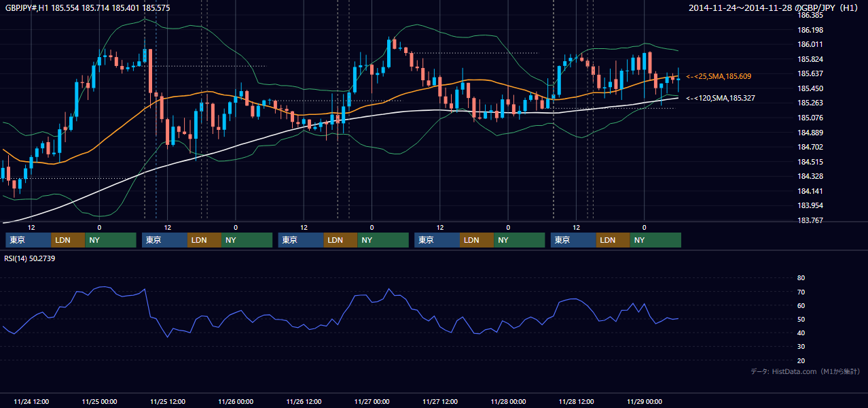Click the RSI(14) 50.2739 indicator label
Screen dimensions: 868x408
[30, 258]
